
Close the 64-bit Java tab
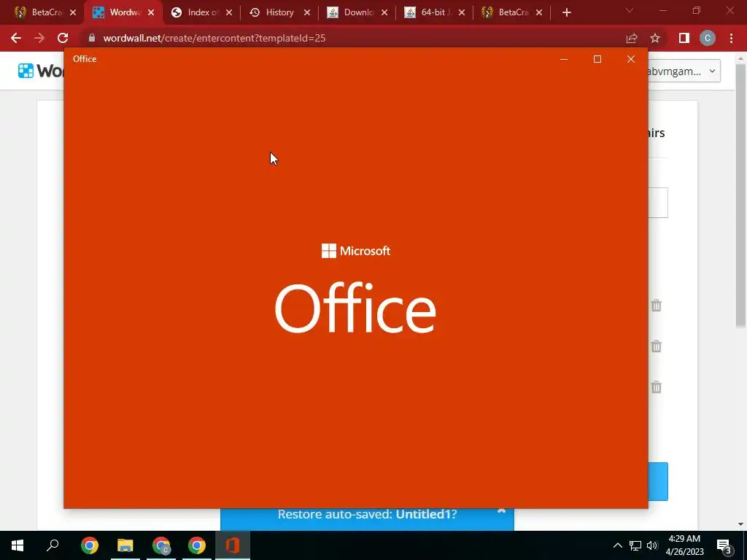click(462, 12)
